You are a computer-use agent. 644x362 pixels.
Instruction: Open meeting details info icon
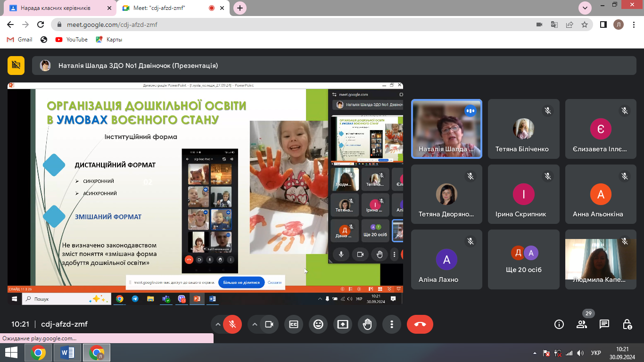(559, 324)
